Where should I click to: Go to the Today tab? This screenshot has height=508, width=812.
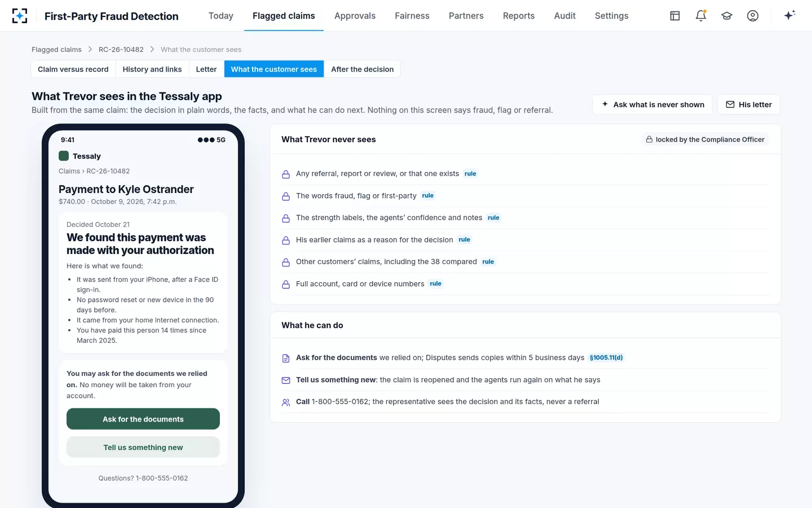click(x=221, y=16)
